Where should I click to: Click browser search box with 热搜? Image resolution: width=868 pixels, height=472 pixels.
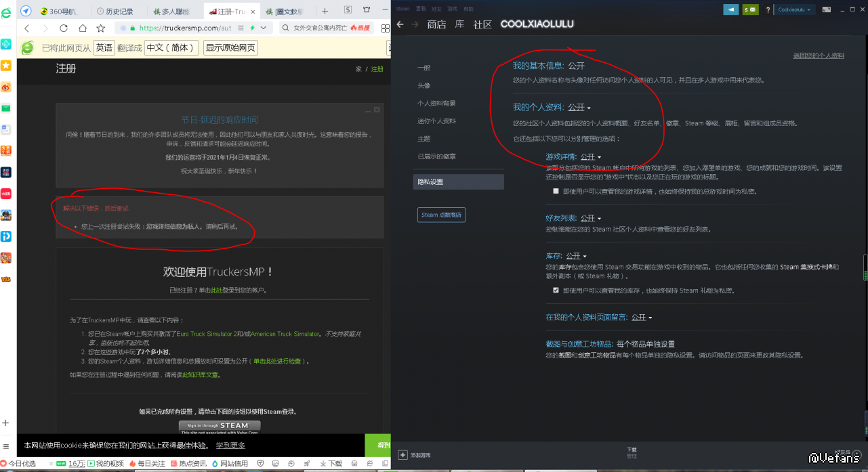click(x=325, y=28)
